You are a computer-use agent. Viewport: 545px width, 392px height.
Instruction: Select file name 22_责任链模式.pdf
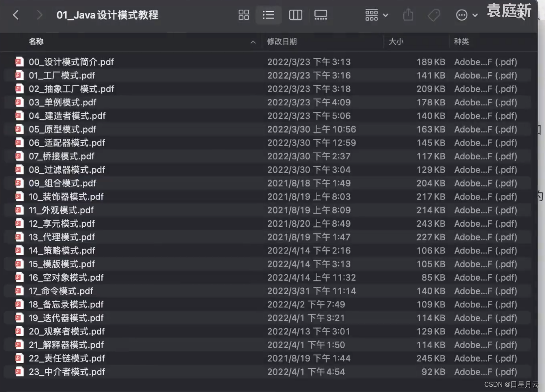pyautogui.click(x=67, y=358)
